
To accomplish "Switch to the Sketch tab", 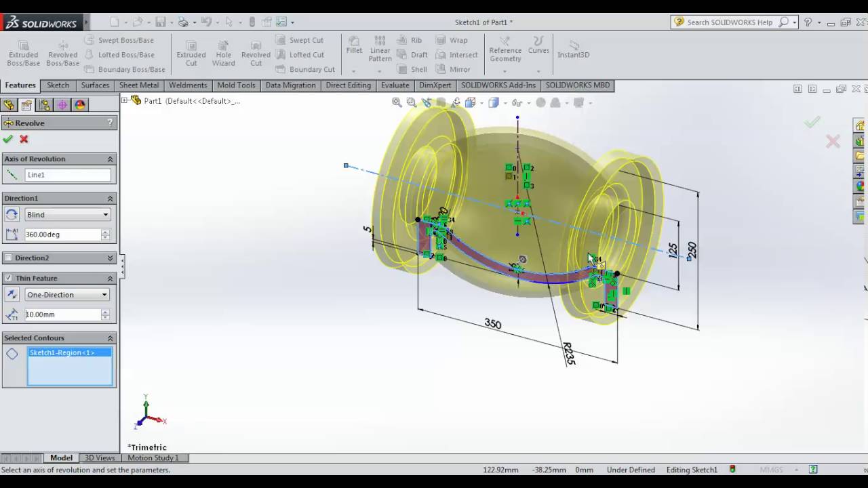I will click(58, 85).
